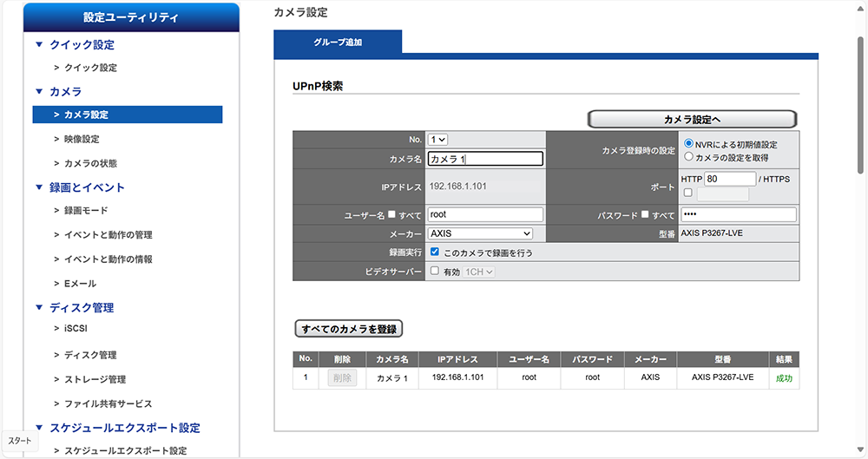Collapse the クイック設定 section triangle
868x459 pixels.
tap(39, 45)
